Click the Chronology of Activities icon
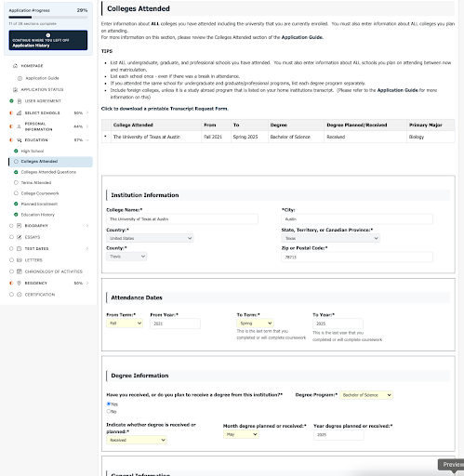The width and height of the screenshot is (464, 476). [x=20, y=271]
